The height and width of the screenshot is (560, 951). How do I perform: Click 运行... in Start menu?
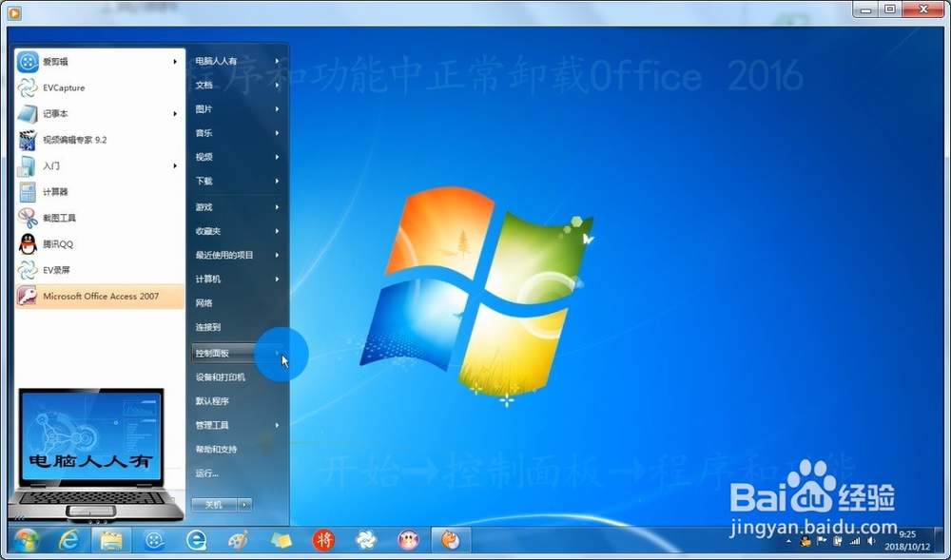coord(238,473)
